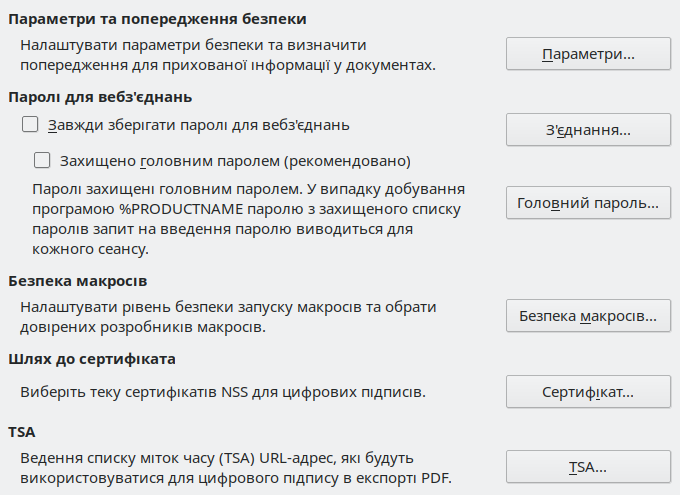Click the З'єднання button
Image resolution: width=680 pixels, height=495 pixels.
click(x=588, y=129)
